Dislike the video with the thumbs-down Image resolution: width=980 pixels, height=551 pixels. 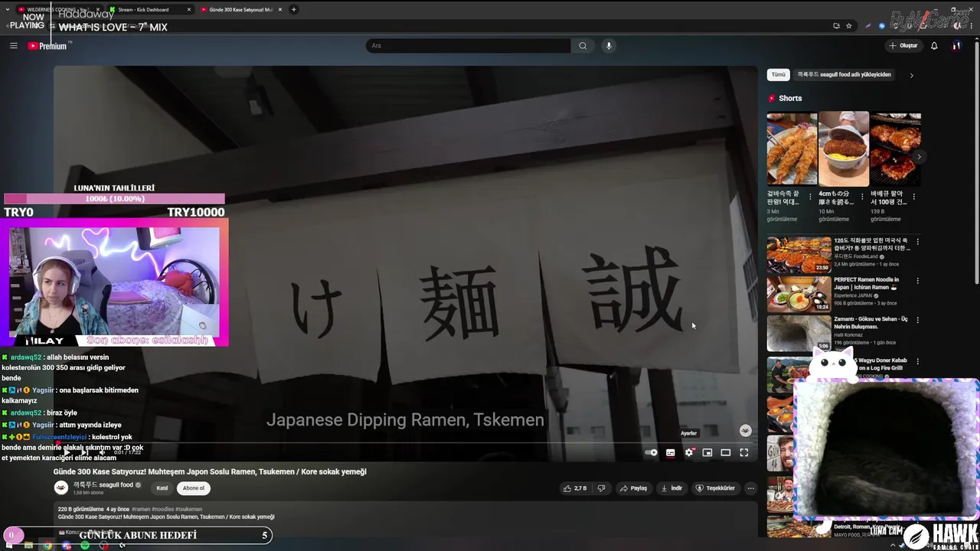[x=602, y=488]
